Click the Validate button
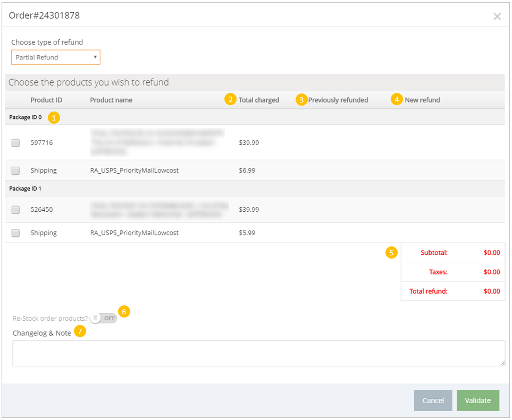The width and height of the screenshot is (512, 420). click(478, 400)
